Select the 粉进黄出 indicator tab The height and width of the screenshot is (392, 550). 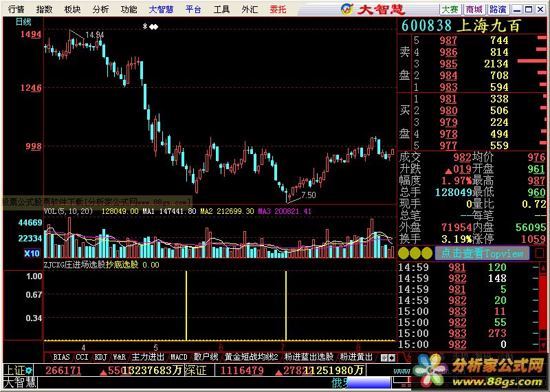[x=356, y=357]
